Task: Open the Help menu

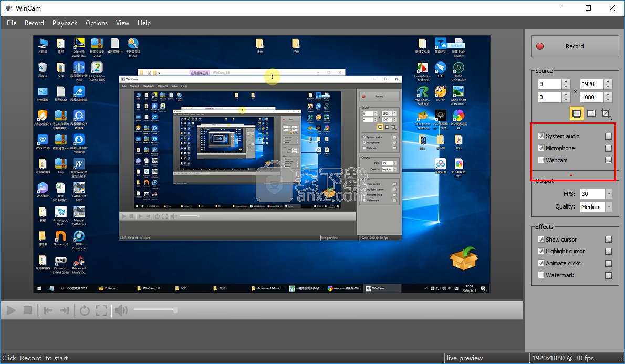Action: (x=144, y=23)
